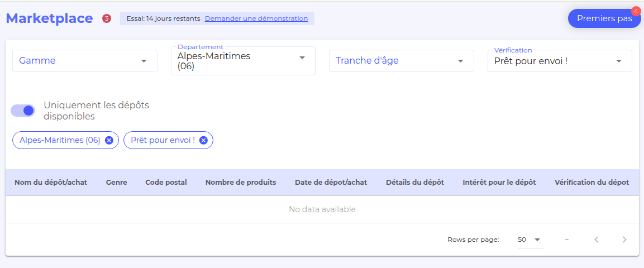
Task: Open the Demander une démonstration link
Action: 256,18
